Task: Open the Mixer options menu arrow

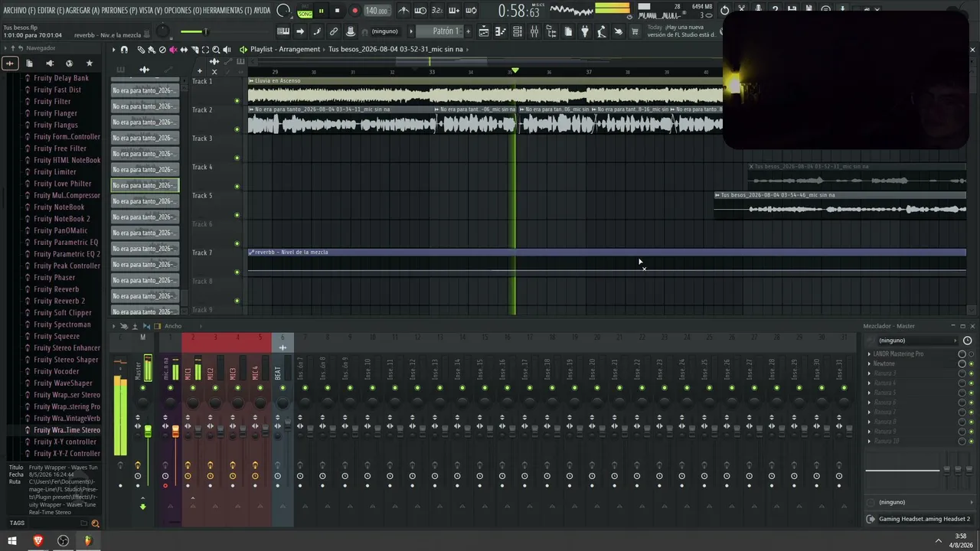Action: [x=114, y=326]
